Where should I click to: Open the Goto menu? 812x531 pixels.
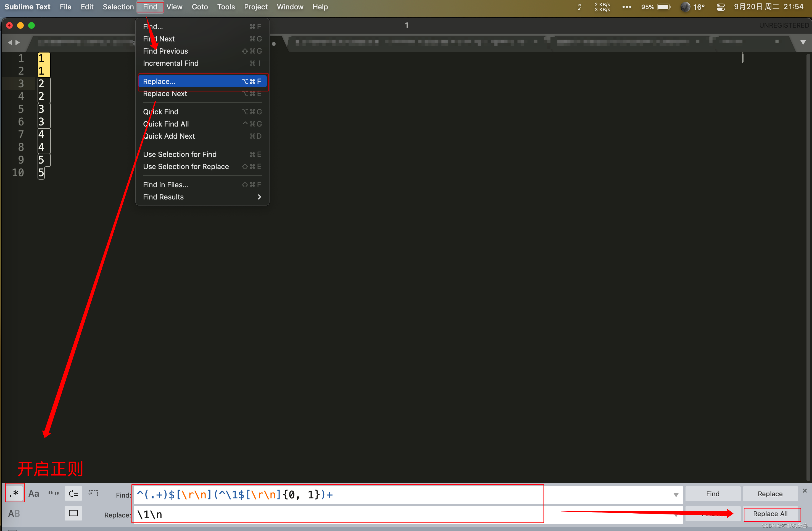click(200, 7)
